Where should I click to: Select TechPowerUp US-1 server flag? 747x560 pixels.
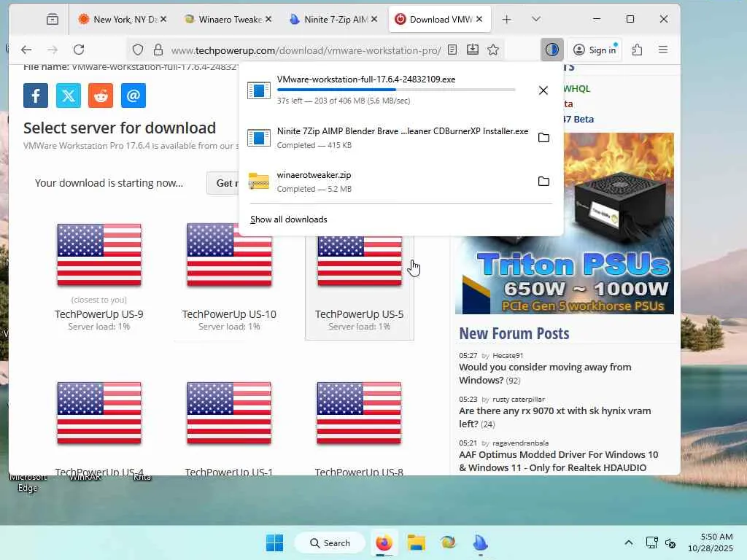click(x=229, y=413)
